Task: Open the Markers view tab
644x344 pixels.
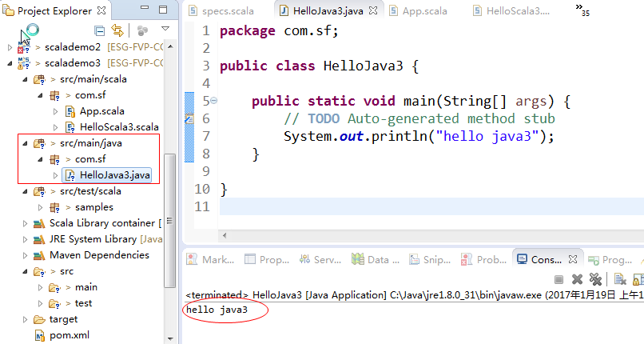Action: point(210,260)
